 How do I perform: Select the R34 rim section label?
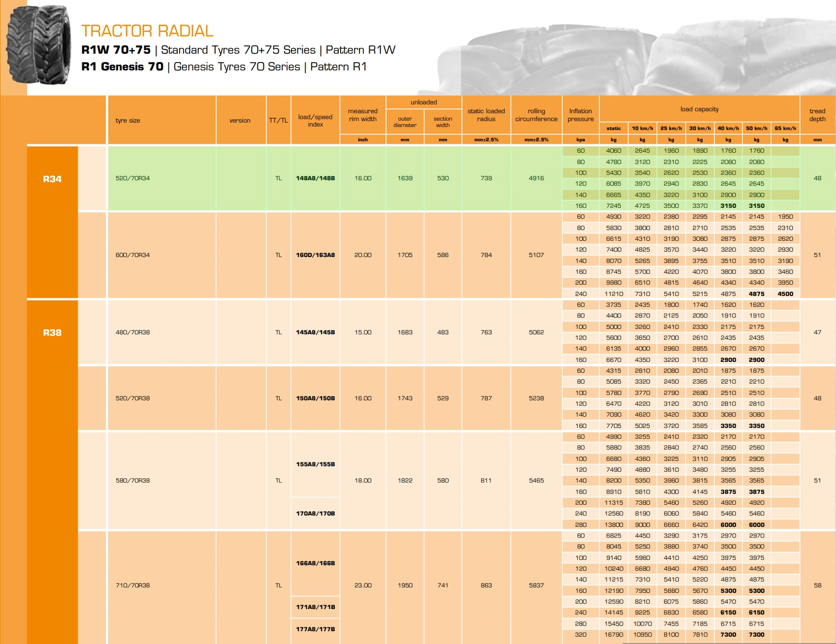[52, 179]
